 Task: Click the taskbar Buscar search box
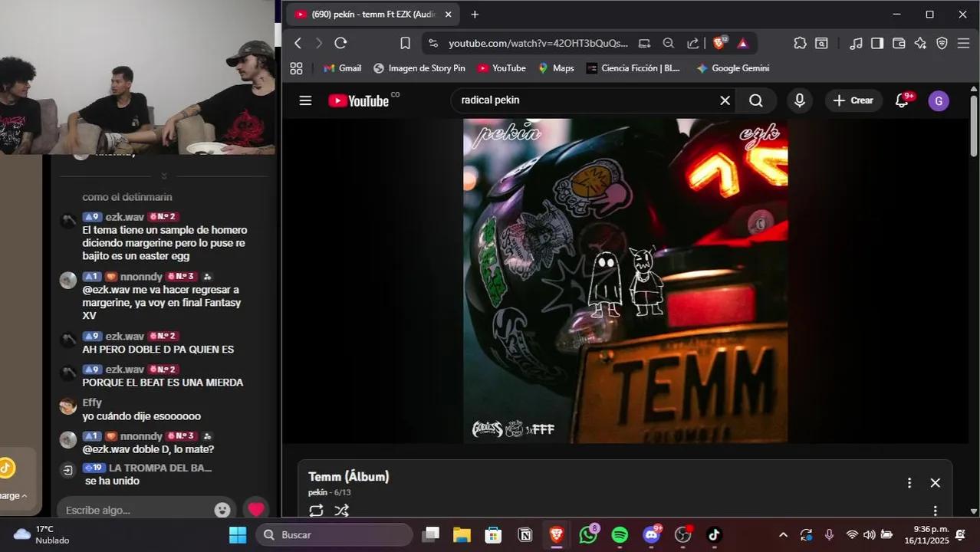click(334, 534)
